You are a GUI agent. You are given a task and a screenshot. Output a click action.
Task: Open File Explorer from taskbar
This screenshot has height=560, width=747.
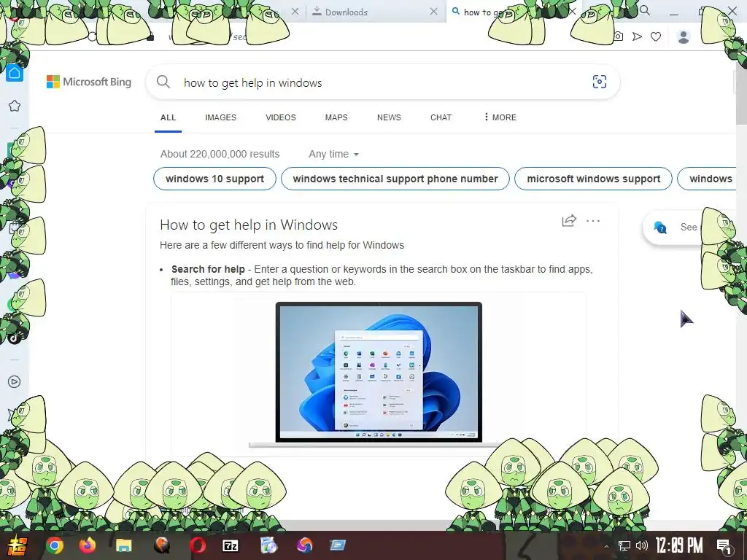pyautogui.click(x=123, y=545)
